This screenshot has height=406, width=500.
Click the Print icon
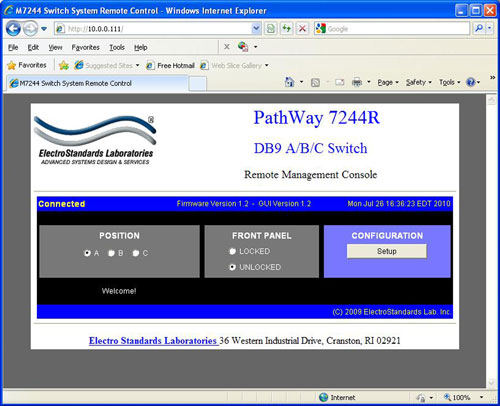(357, 82)
